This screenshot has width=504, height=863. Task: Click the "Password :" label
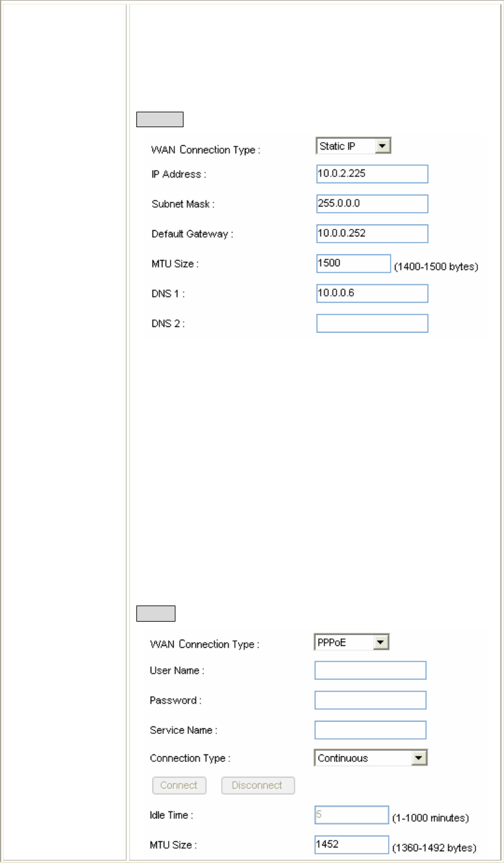[175, 700]
